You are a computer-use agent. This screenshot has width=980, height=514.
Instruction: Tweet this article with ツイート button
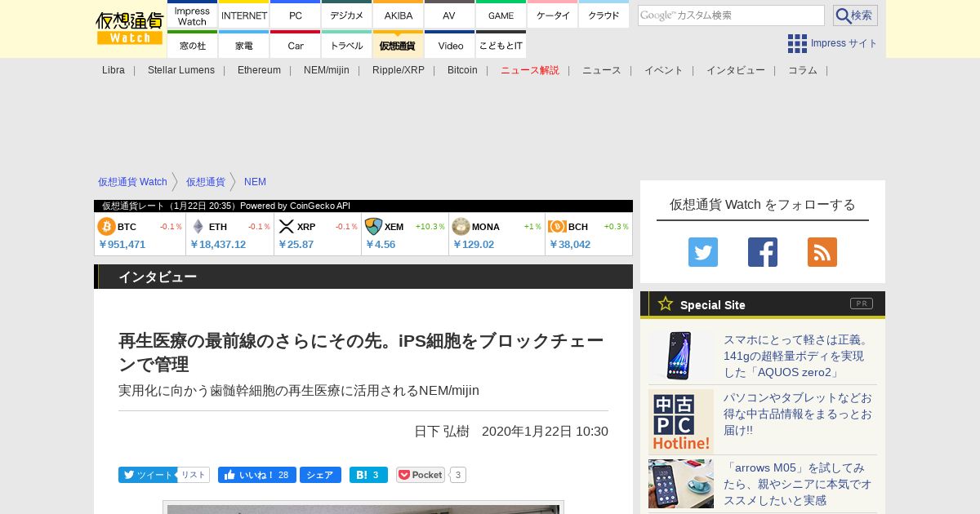click(x=147, y=475)
